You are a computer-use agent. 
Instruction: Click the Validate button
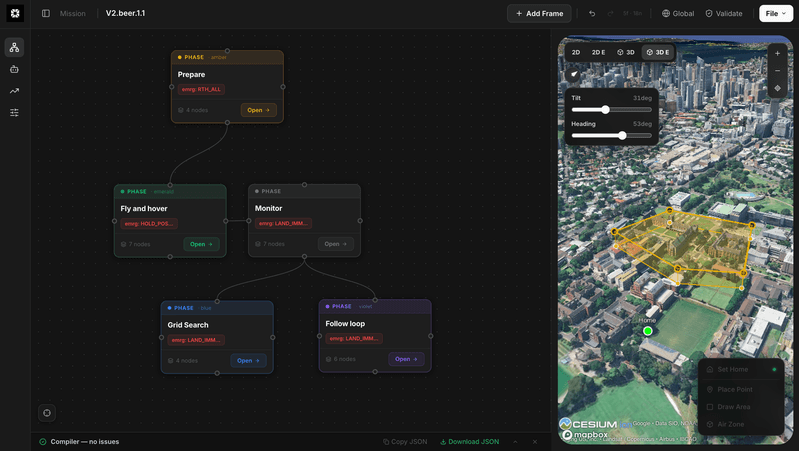(x=724, y=13)
